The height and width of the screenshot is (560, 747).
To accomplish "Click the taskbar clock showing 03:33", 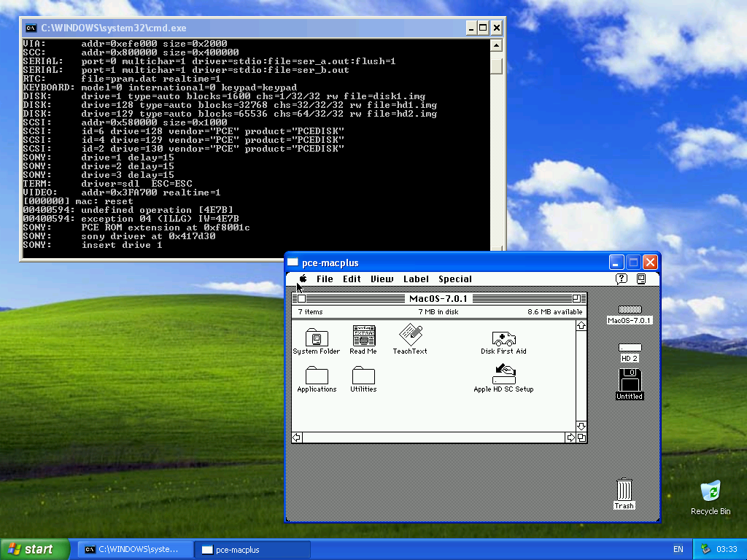I will pos(727,549).
